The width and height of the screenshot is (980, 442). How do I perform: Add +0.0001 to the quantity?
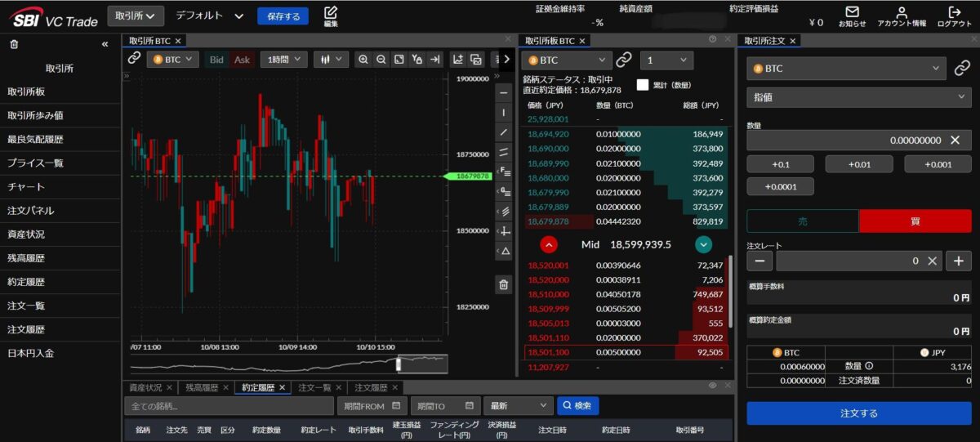click(x=780, y=187)
